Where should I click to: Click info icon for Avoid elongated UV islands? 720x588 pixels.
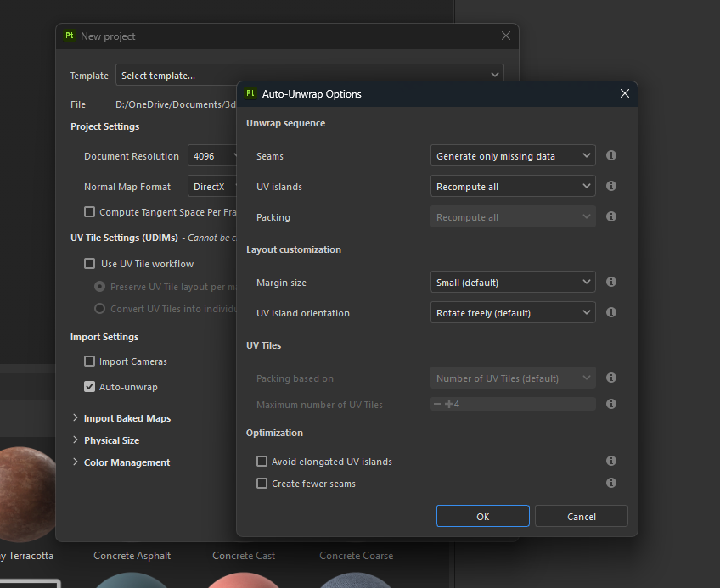(610, 461)
